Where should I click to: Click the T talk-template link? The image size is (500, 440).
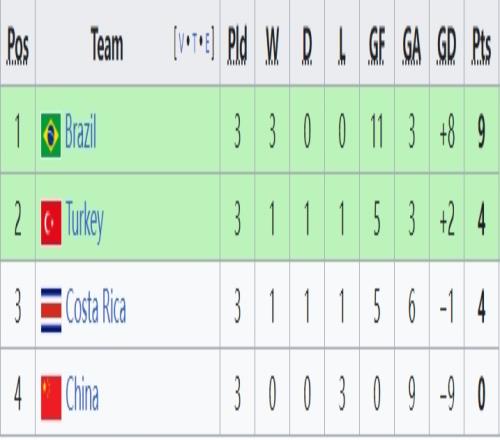[195, 43]
